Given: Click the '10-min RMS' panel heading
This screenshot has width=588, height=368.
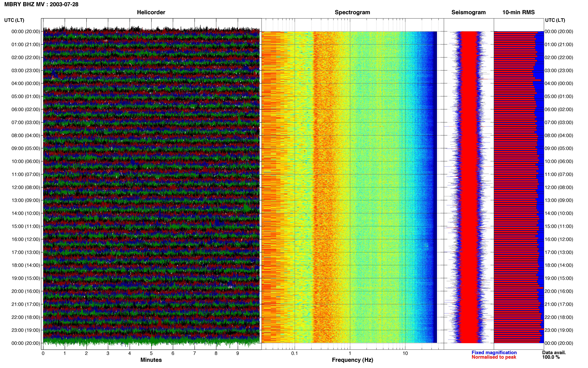Looking at the screenshot, I should coord(518,12).
